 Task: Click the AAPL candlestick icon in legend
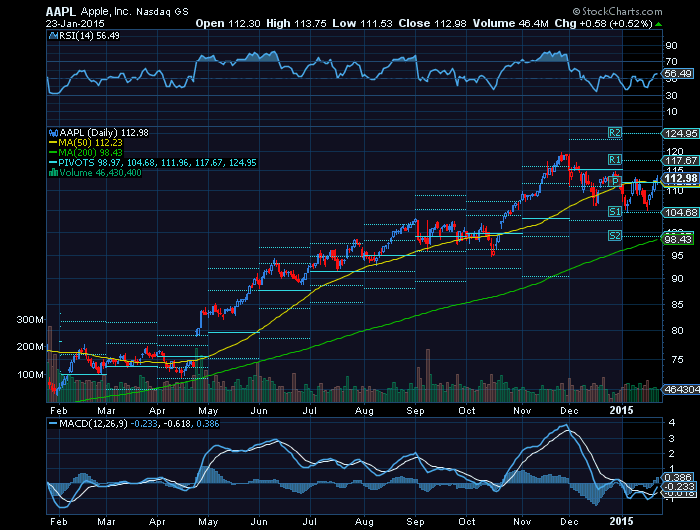click(53, 133)
